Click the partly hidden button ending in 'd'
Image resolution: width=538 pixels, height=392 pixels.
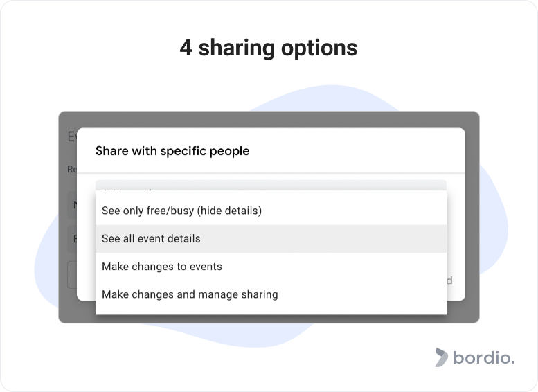[449, 280]
